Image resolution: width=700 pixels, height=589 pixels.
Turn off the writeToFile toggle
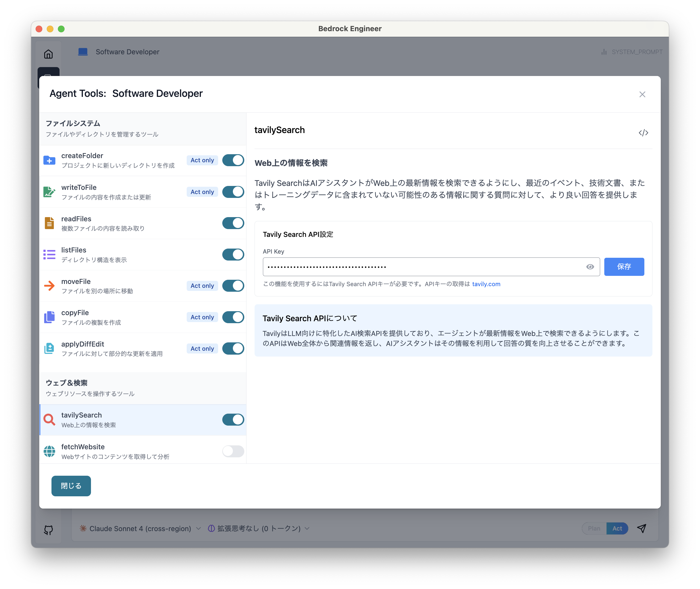(x=233, y=192)
